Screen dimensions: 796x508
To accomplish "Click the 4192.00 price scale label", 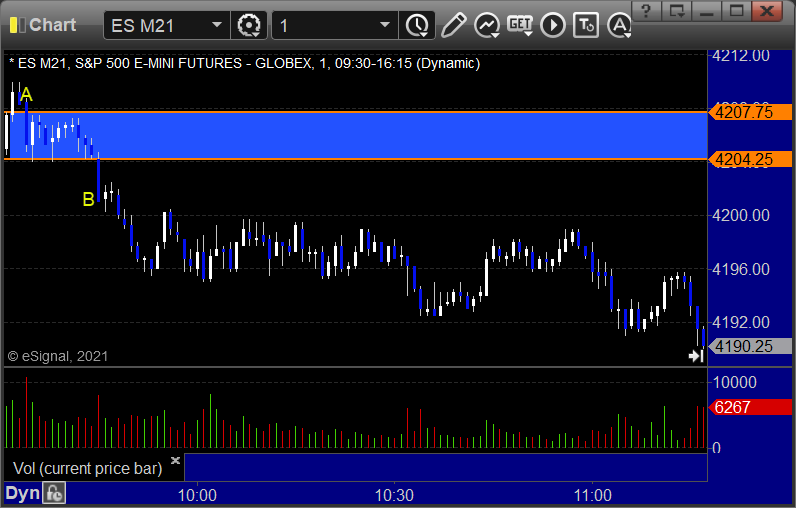I will pos(741,322).
